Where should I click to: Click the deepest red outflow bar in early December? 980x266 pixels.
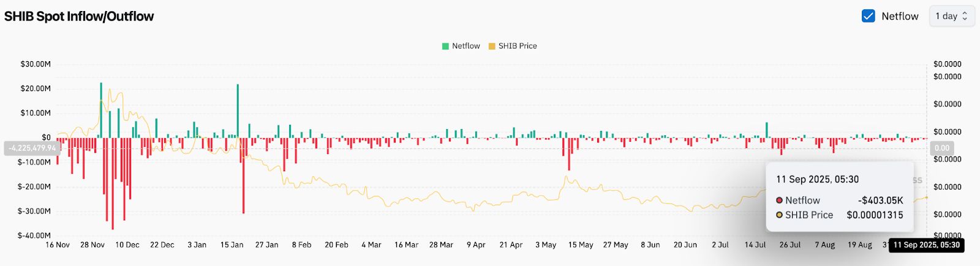(112, 183)
